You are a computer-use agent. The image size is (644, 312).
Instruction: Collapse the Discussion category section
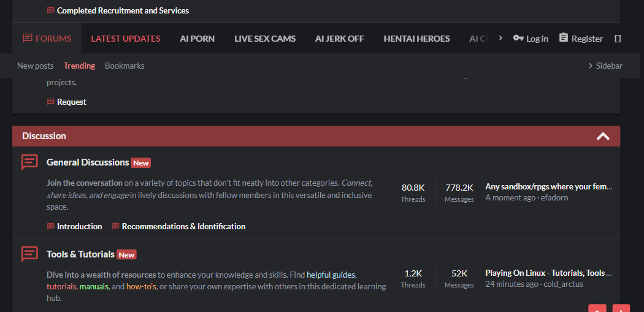[603, 136]
